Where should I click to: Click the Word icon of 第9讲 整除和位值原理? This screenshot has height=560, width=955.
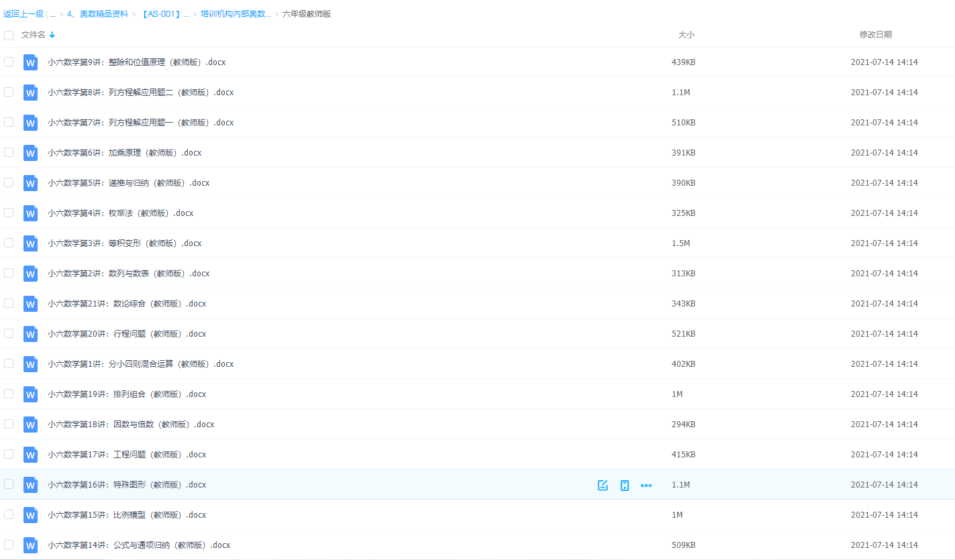click(x=30, y=62)
